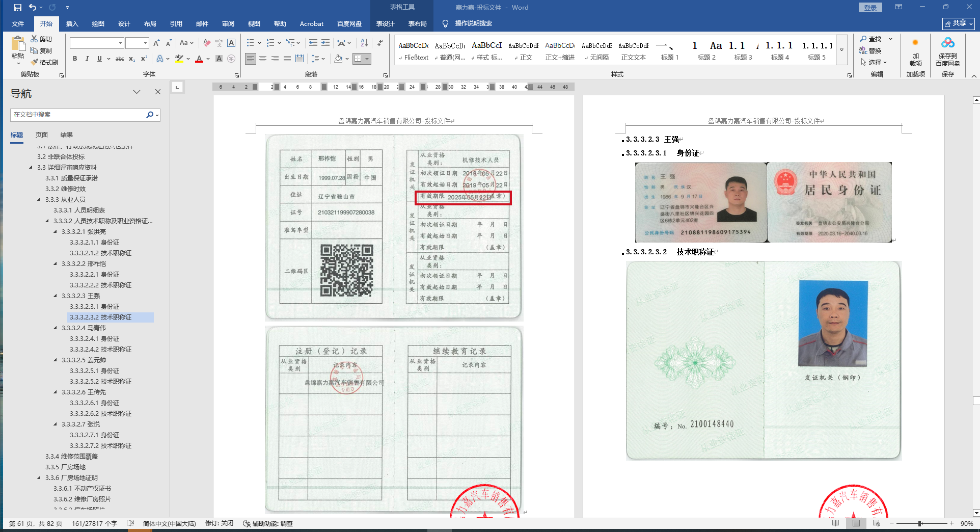The height and width of the screenshot is (532, 980).
Task: Apply the 无间隔 style
Action: point(596,50)
